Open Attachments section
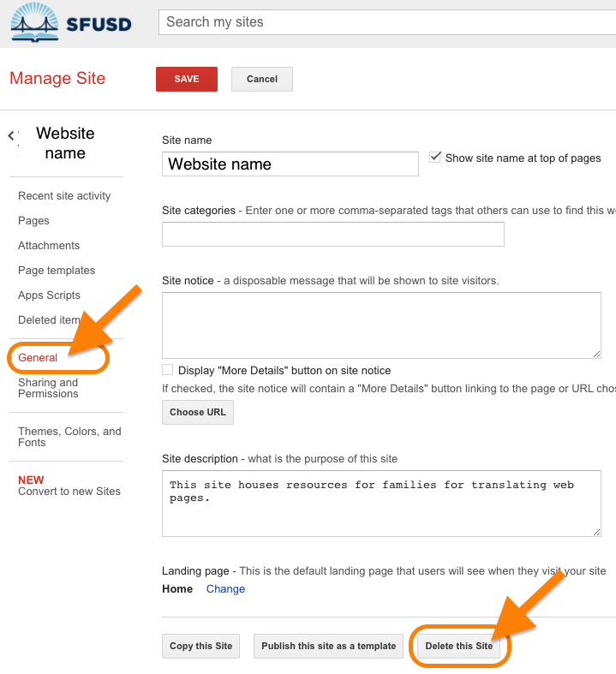Screen dimensions: 616x674 tap(49, 245)
